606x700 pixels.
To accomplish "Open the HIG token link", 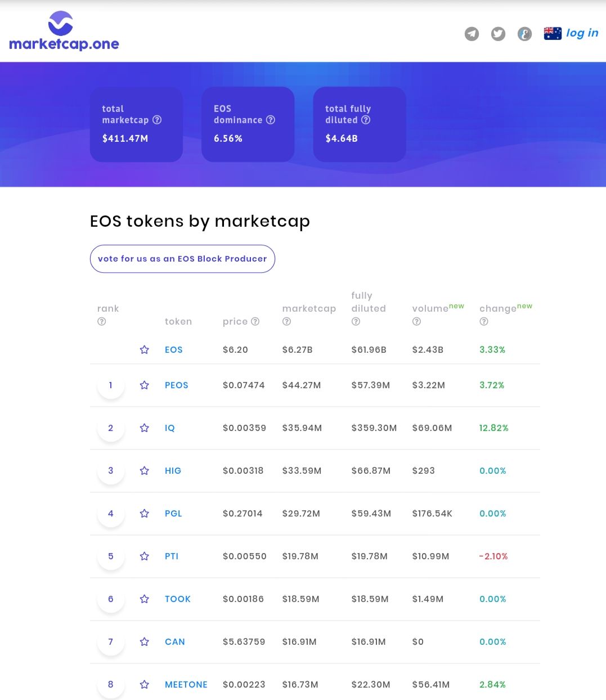I will coord(173,470).
